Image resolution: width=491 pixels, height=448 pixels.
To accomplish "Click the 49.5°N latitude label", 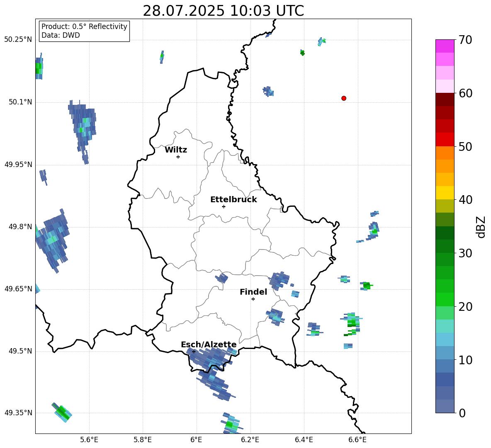I will click(x=20, y=351).
